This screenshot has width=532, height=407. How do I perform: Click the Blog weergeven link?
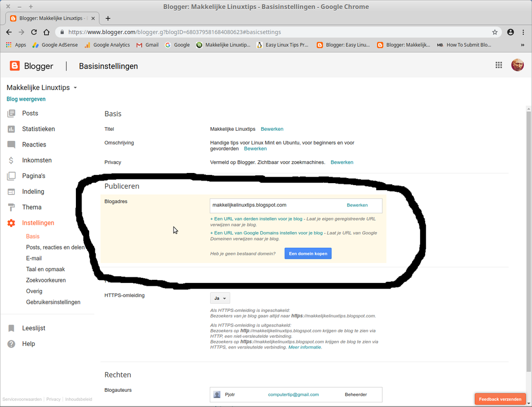pos(26,99)
